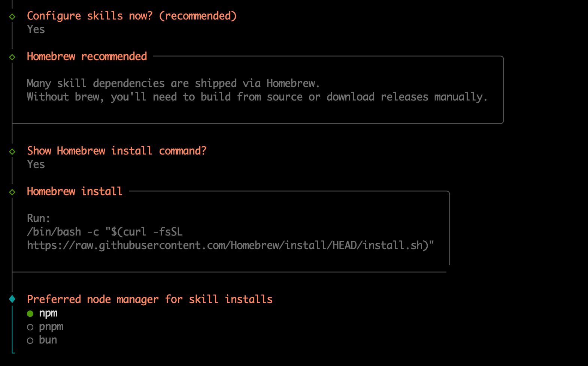The width and height of the screenshot is (588, 366).
Task: Click the Yes answer under Show Homebrew install
Action: (36, 165)
